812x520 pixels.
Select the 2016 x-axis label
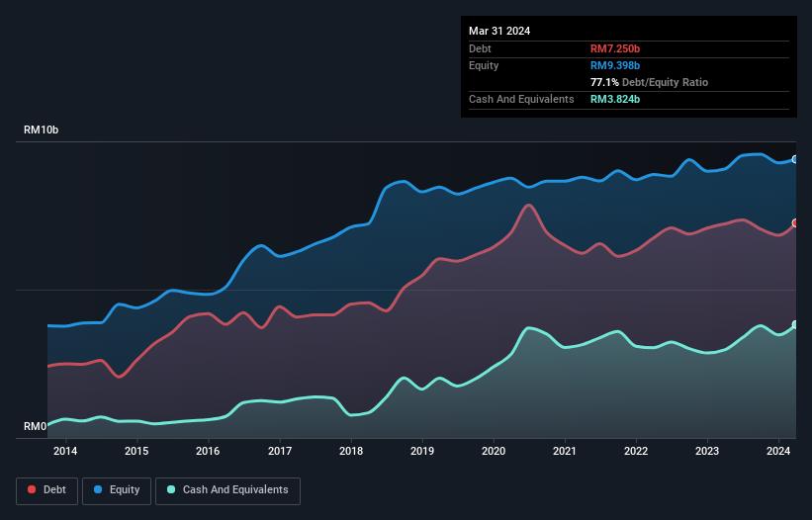208,451
